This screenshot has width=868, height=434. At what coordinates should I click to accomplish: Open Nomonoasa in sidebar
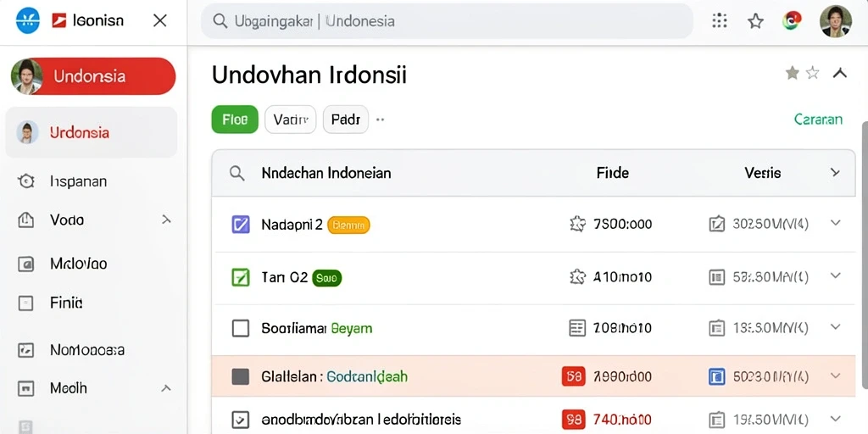click(x=87, y=350)
